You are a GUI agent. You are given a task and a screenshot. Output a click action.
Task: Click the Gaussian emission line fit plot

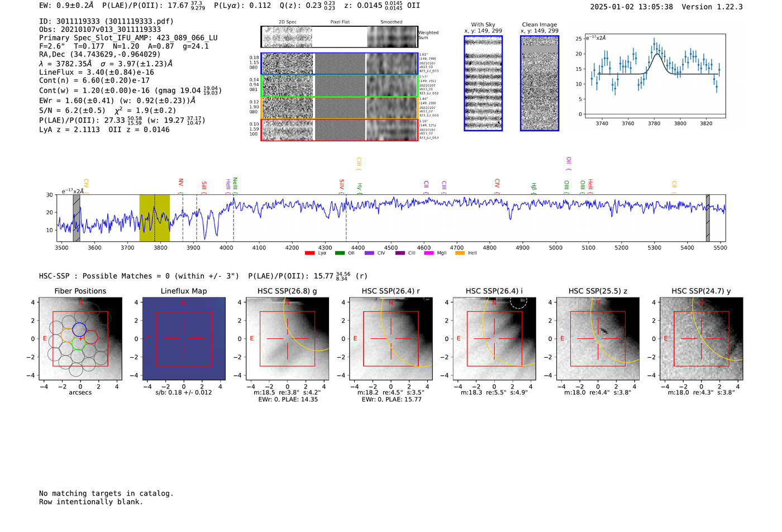[655, 76]
